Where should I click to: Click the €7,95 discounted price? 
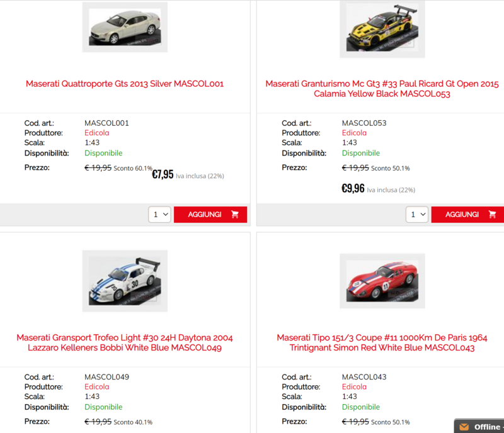pos(163,174)
